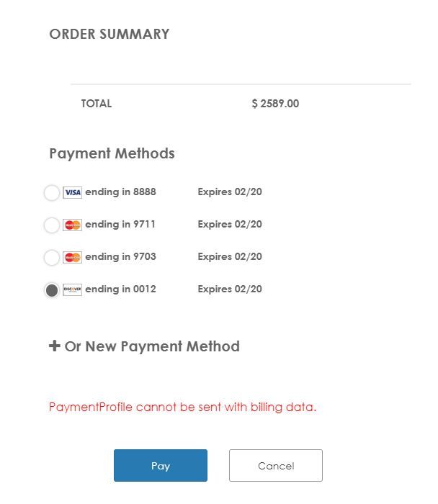The width and height of the screenshot is (438, 504).
Task: Click the Visa card's Expires 02/20 text
Action: [230, 192]
